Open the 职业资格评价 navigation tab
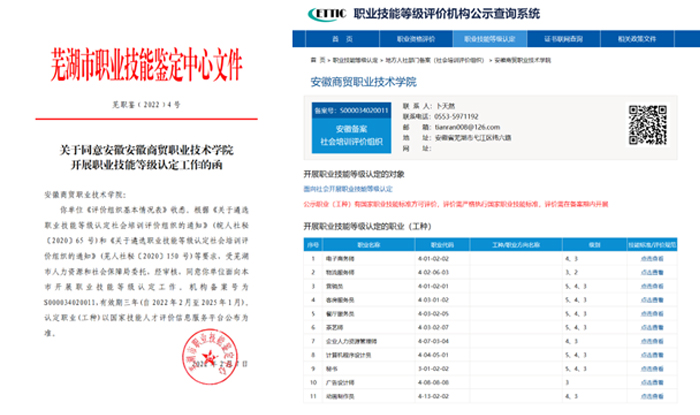Screen dimensions: 700x415 416,39
